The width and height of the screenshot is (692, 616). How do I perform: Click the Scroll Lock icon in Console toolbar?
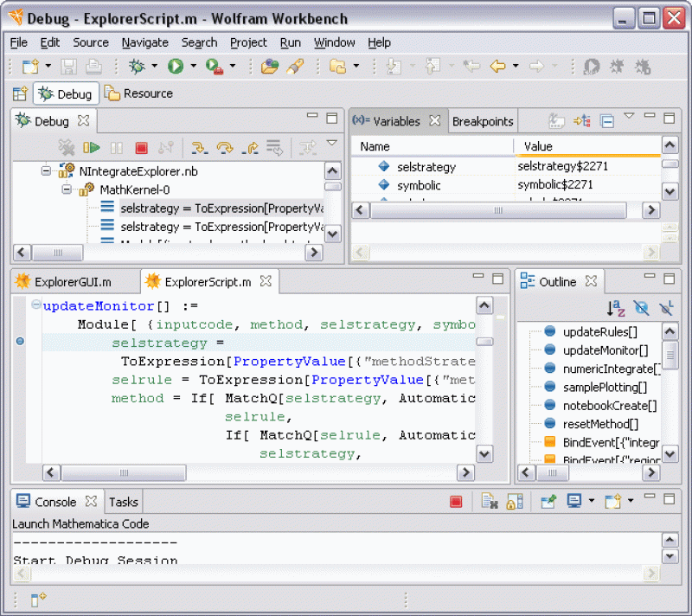point(515,500)
